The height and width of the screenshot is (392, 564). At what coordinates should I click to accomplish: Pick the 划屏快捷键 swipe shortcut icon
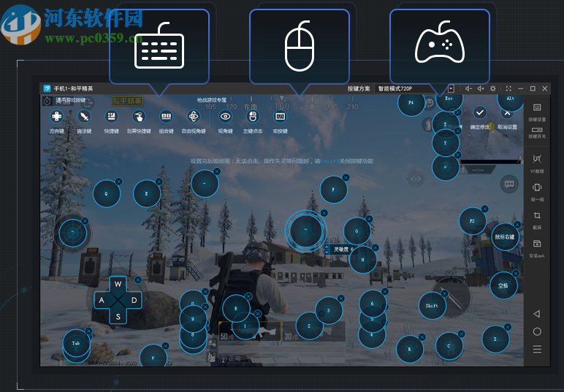tap(139, 116)
